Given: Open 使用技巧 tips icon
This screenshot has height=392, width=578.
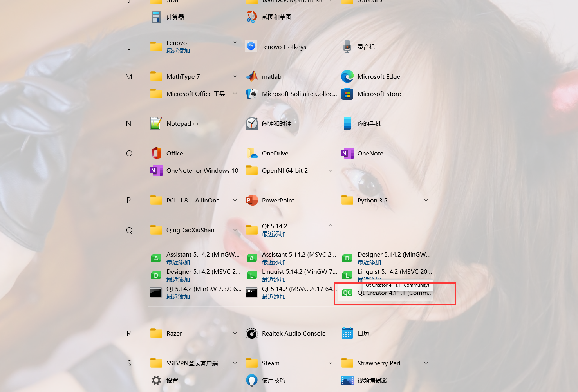Looking at the screenshot, I should pos(252,380).
